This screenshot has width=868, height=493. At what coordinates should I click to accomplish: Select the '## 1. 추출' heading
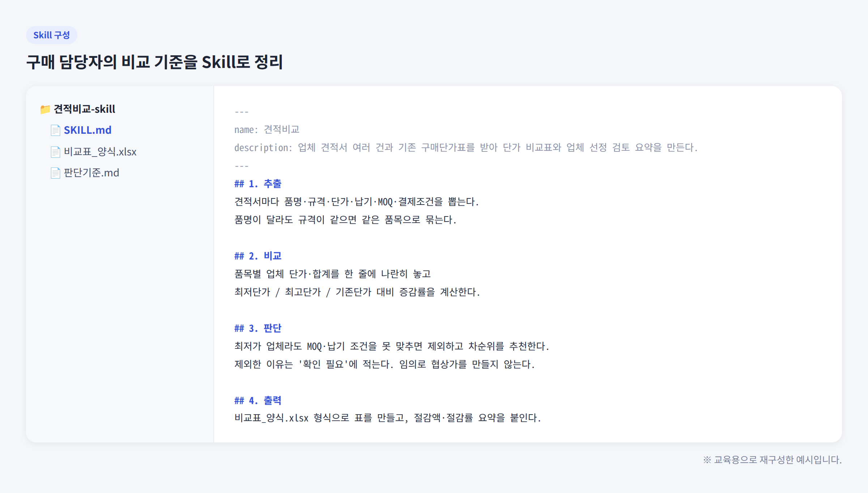click(258, 184)
